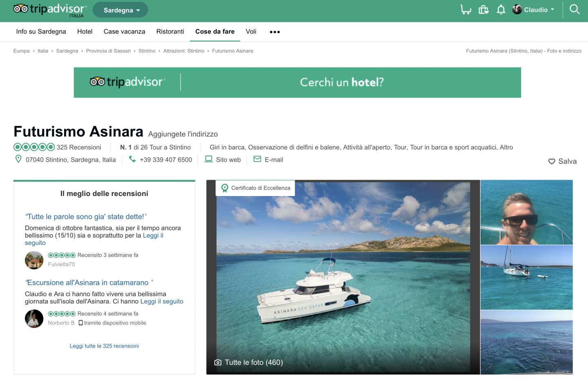Screen dimensions: 588x381
Task: Click Provincia di Sassari breadcrumb
Action: pos(108,51)
